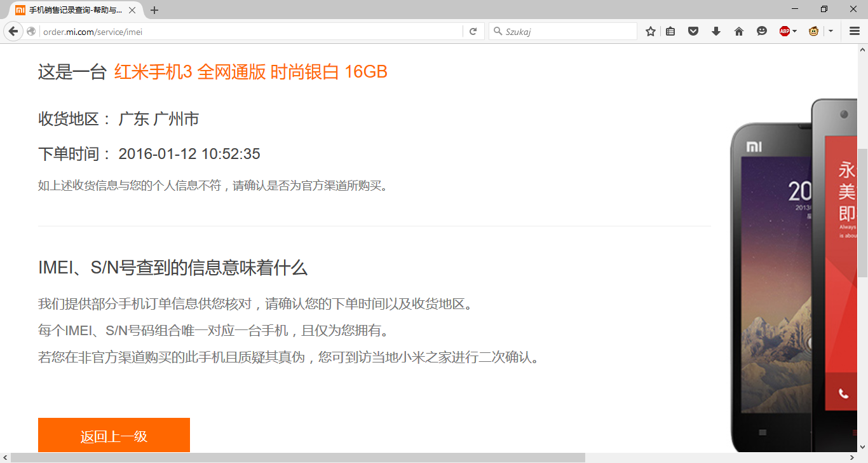Go to the browser home page

[738, 31]
